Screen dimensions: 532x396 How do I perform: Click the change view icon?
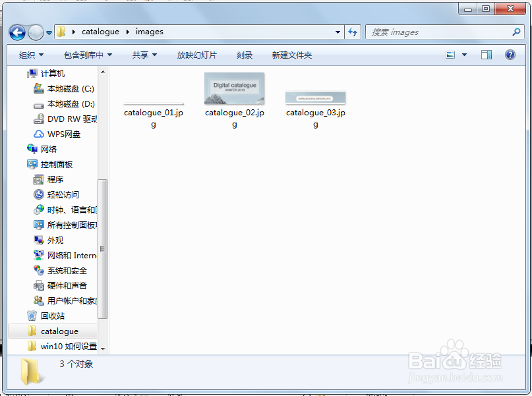450,55
